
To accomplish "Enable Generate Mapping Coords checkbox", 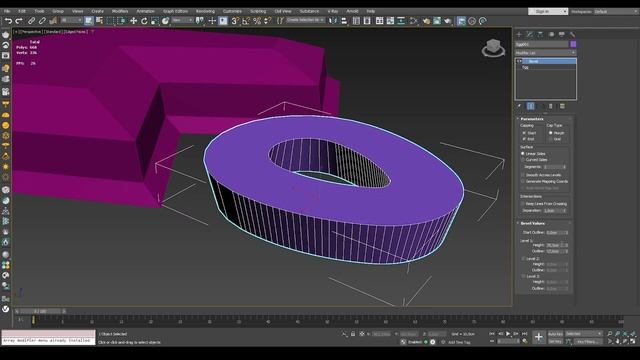I will pos(523,181).
